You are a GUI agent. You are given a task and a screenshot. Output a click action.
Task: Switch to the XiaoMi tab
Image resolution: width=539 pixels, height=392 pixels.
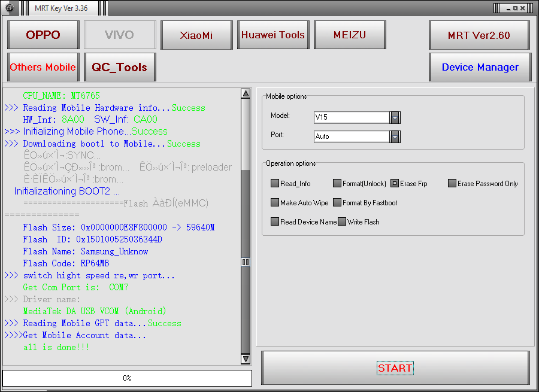click(196, 35)
